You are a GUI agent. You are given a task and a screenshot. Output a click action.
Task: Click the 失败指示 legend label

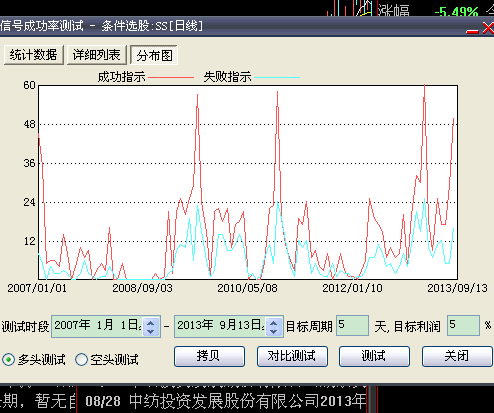click(227, 77)
